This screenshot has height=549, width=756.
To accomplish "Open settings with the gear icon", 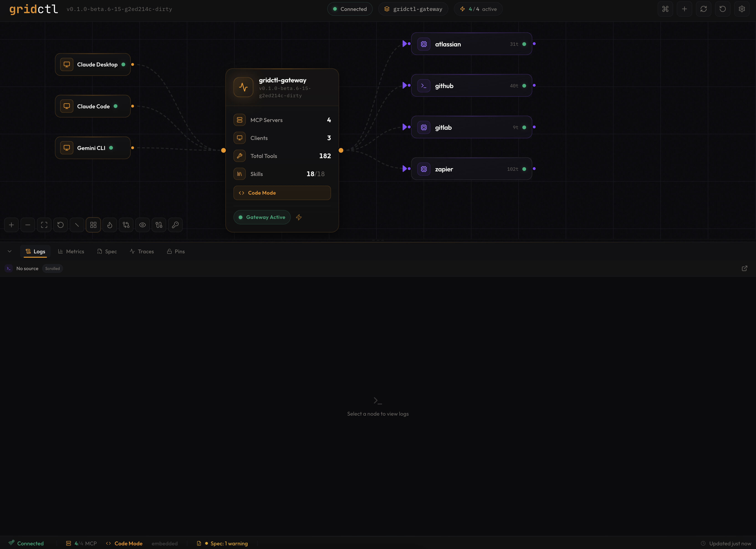I will point(742,9).
